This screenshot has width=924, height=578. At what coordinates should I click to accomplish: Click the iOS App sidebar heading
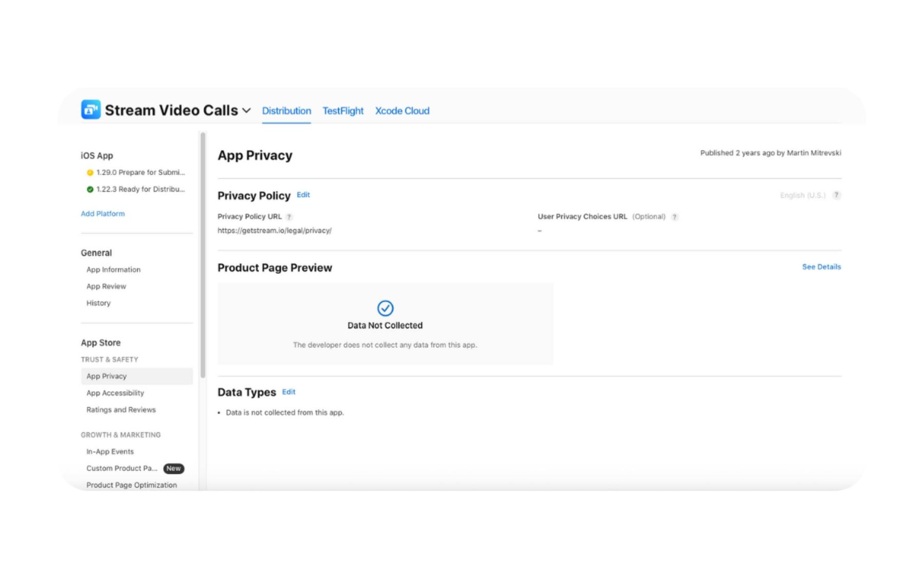pos(97,156)
